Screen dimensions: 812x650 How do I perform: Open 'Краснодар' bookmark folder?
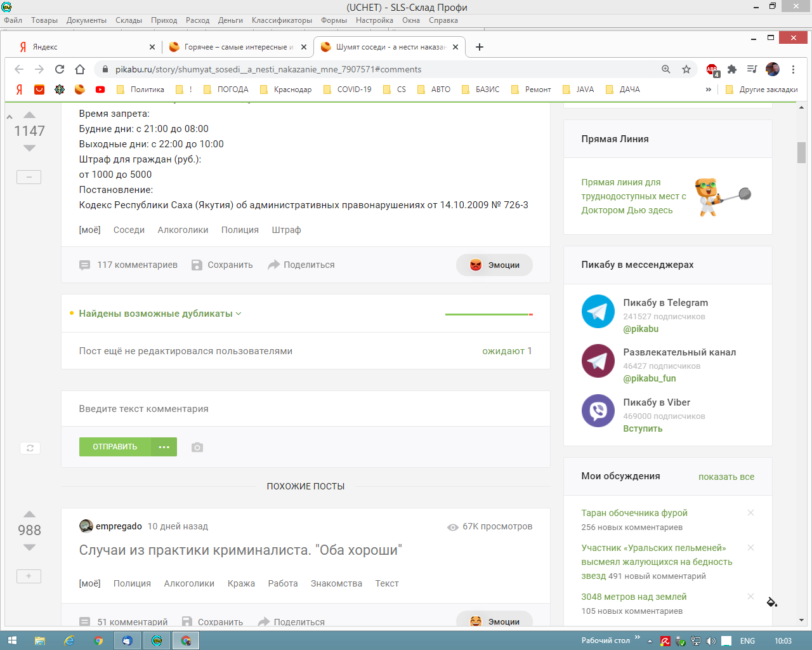pyautogui.click(x=285, y=90)
